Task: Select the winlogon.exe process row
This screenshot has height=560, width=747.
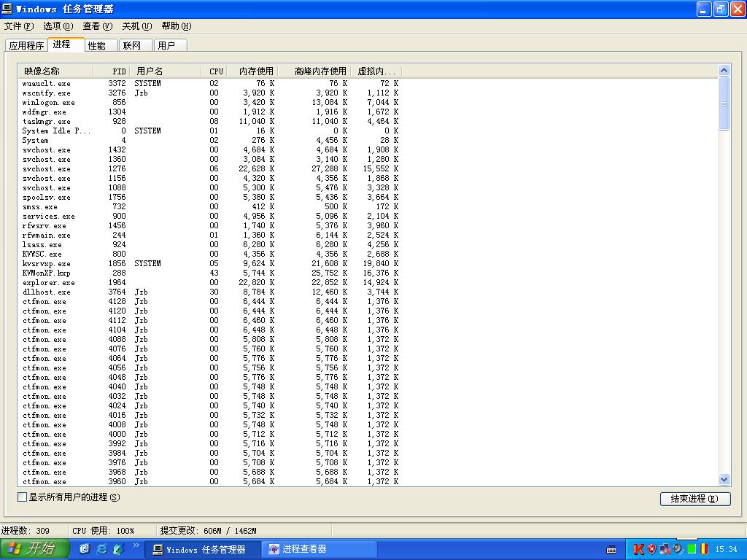Action: point(209,102)
